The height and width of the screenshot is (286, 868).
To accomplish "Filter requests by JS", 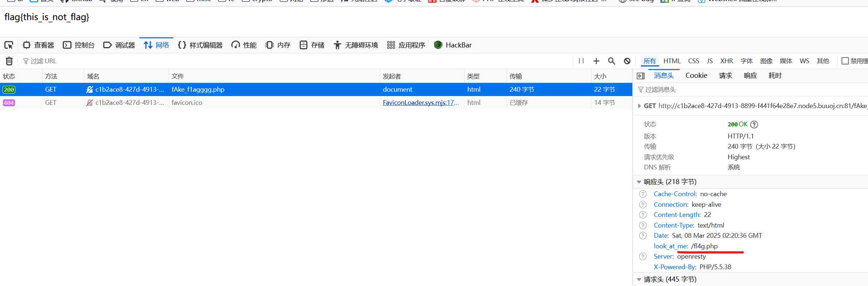I will coord(710,61).
